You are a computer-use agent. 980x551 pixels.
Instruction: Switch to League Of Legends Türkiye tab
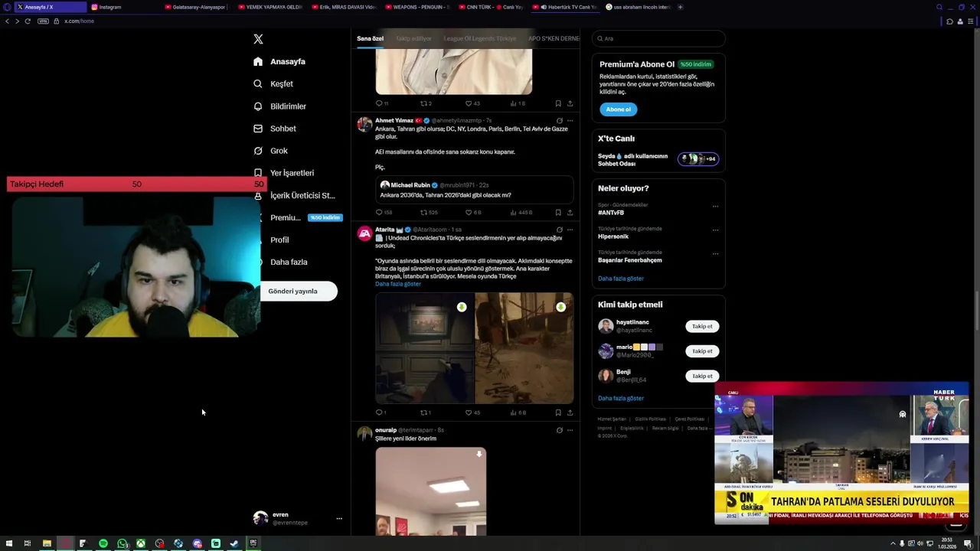click(480, 38)
